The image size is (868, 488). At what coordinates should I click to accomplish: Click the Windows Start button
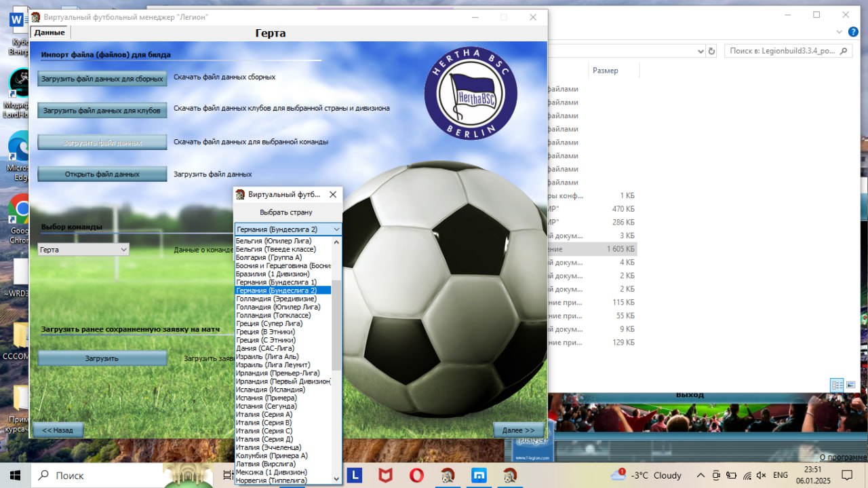(x=15, y=475)
